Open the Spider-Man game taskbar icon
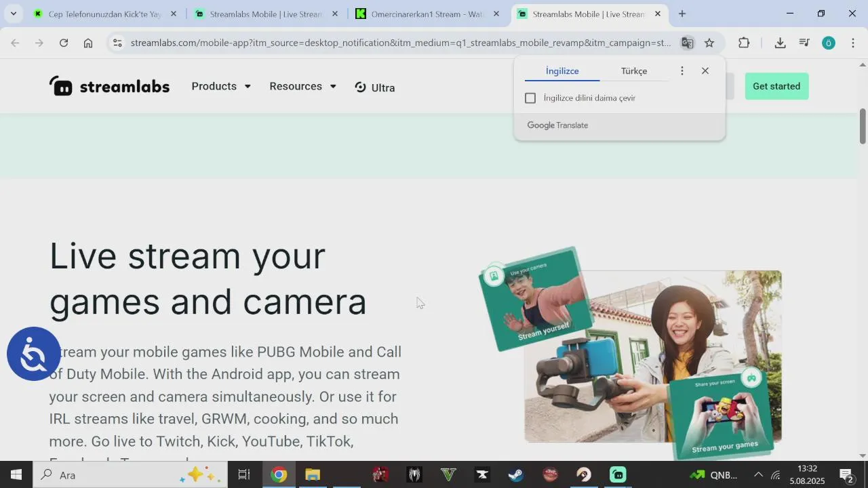Screen dimensions: 868x488 [414, 474]
